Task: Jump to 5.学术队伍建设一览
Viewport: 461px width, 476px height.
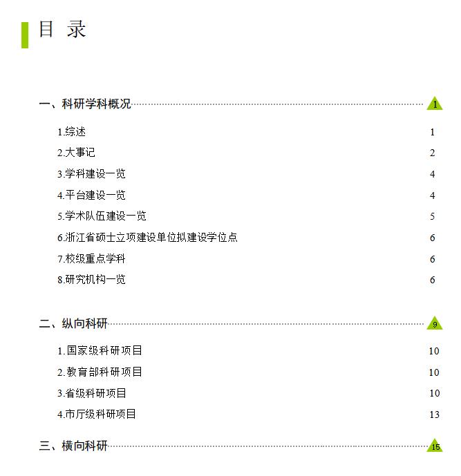Action: 102,216
